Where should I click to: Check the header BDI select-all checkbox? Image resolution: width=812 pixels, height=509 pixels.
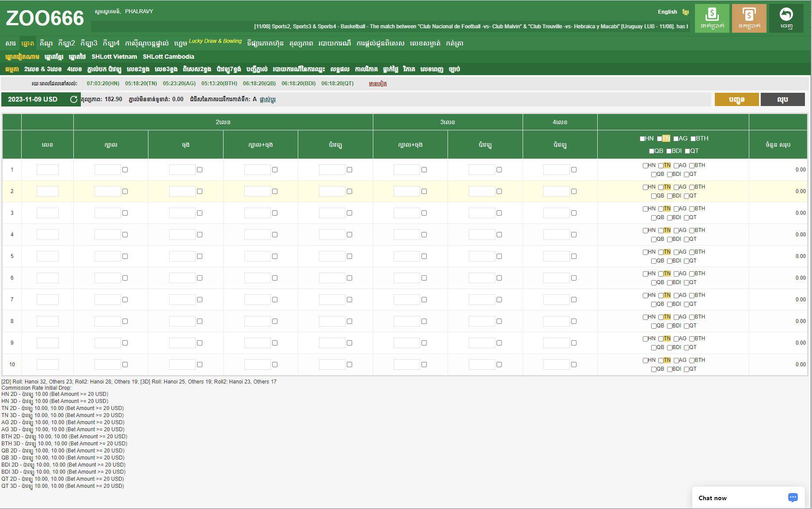(669, 151)
